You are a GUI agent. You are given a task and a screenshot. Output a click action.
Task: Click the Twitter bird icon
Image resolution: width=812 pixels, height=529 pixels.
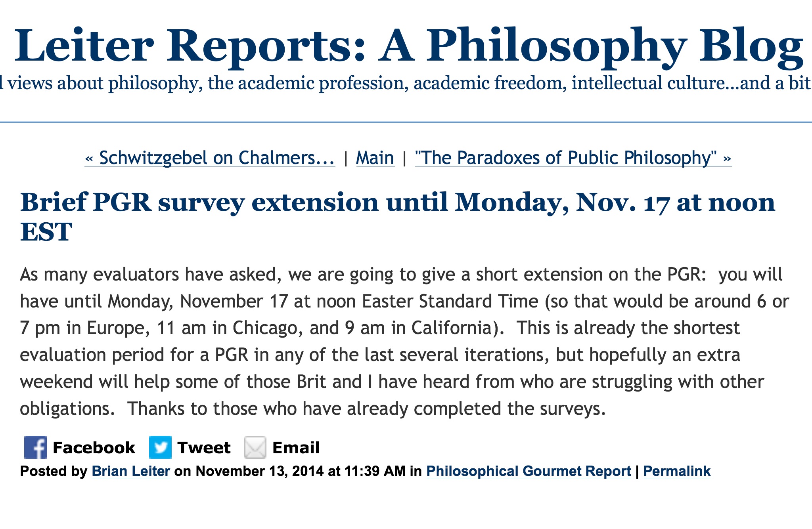[160, 447]
